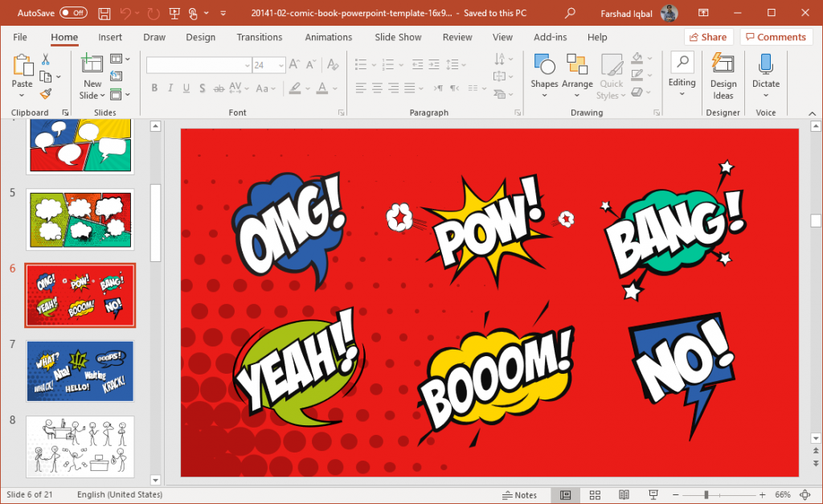Click the Design Ideas button
The width and height of the screenshot is (823, 504).
723,75
